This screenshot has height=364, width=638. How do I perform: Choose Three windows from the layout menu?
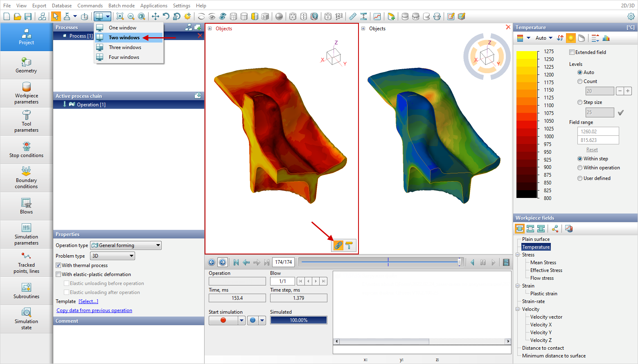click(x=125, y=47)
